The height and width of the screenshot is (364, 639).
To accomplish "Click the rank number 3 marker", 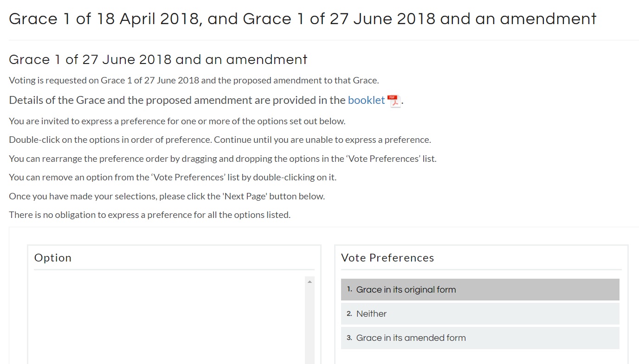I will pos(349,338).
